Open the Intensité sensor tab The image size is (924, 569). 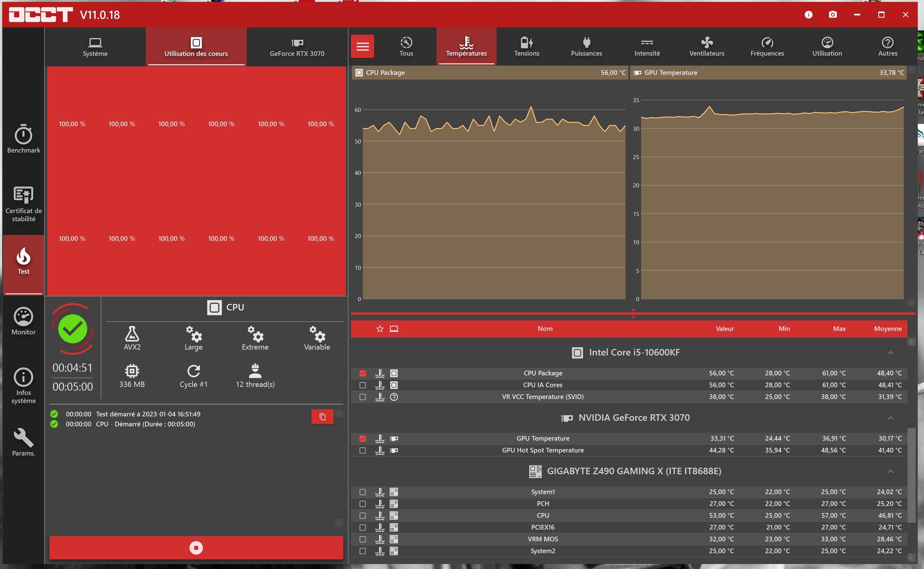[647, 47]
